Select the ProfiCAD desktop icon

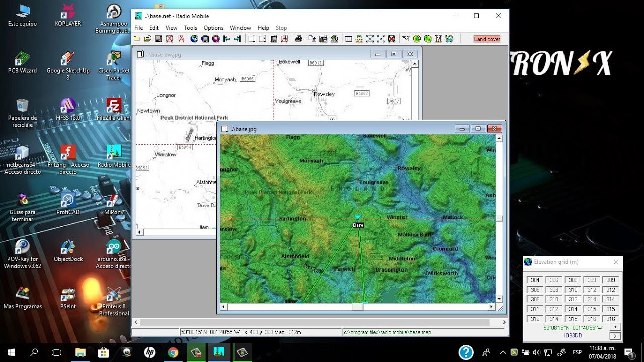(x=68, y=204)
